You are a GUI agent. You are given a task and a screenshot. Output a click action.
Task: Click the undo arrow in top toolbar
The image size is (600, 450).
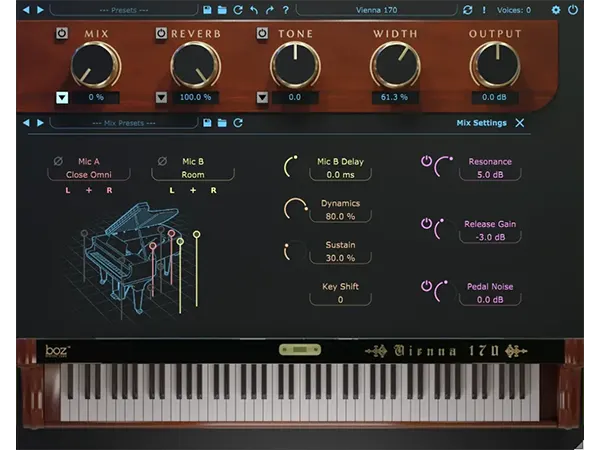coord(254,10)
